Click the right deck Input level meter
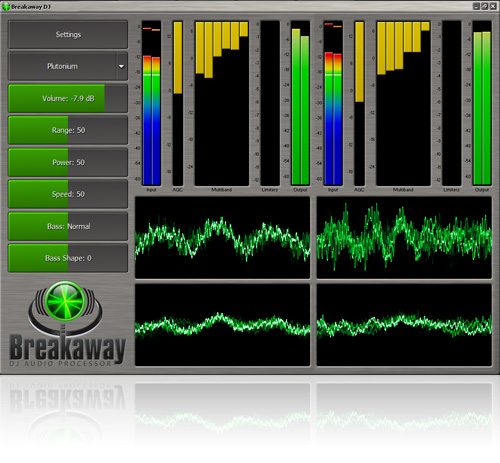Screen dimensions: 500x463 tap(333, 103)
